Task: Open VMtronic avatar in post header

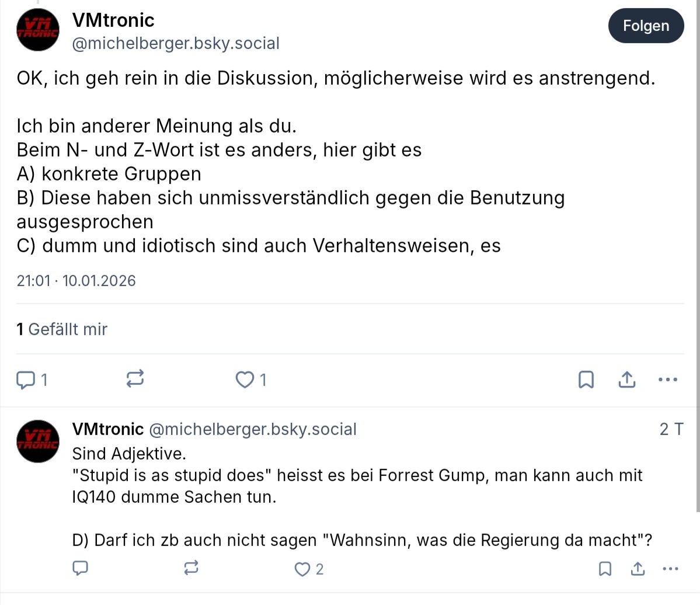Action: 38,30
